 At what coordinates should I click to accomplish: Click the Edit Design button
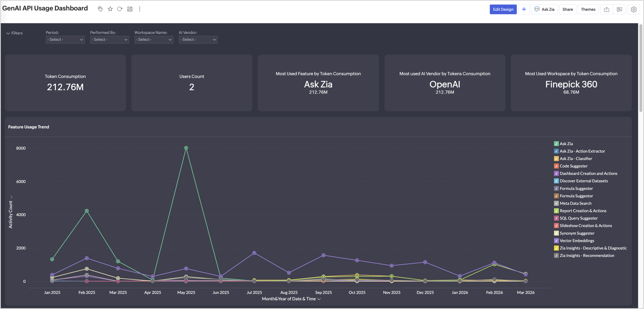(503, 9)
